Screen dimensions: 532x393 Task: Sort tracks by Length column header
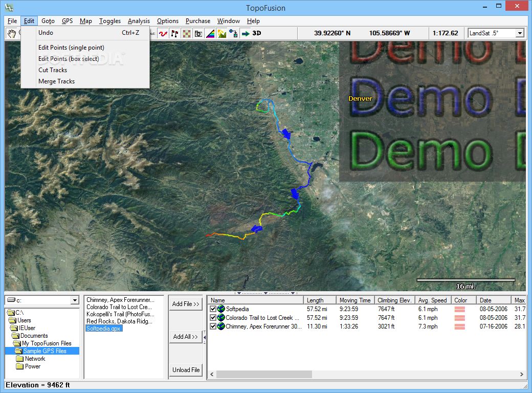(320, 300)
